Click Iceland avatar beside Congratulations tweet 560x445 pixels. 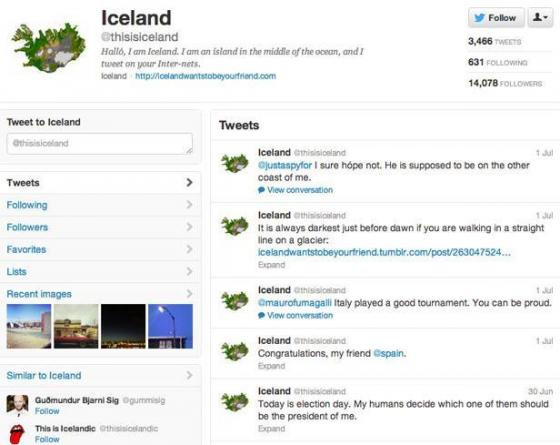pyautogui.click(x=235, y=351)
